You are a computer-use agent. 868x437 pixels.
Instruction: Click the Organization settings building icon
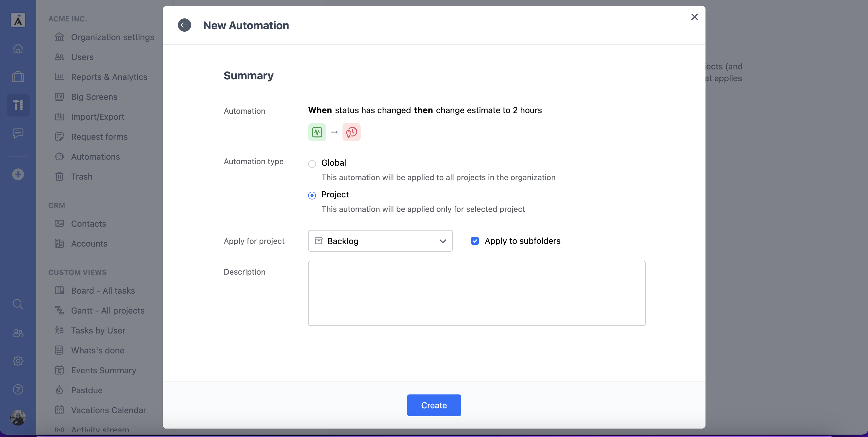tap(59, 37)
